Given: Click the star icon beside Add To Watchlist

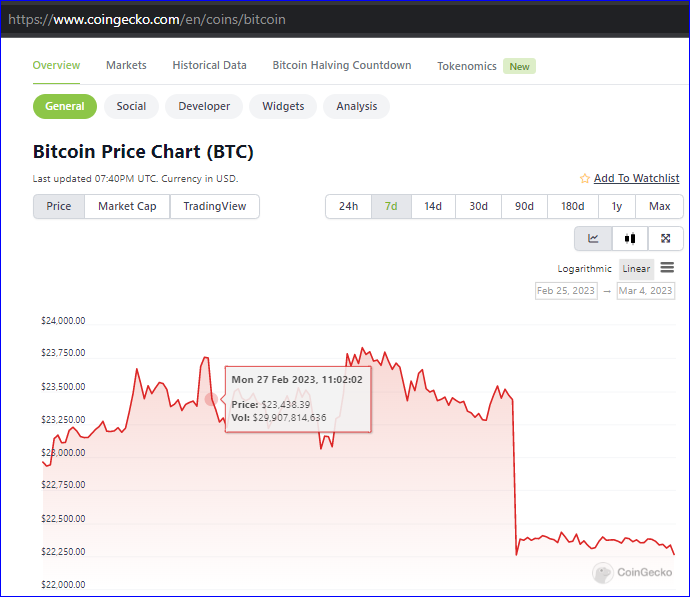Looking at the screenshot, I should [584, 178].
